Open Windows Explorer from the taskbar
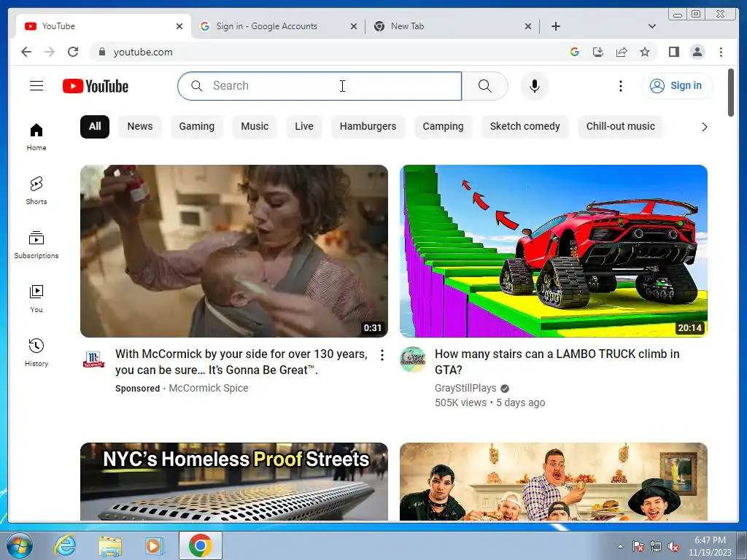The width and height of the screenshot is (747, 560). click(110, 545)
